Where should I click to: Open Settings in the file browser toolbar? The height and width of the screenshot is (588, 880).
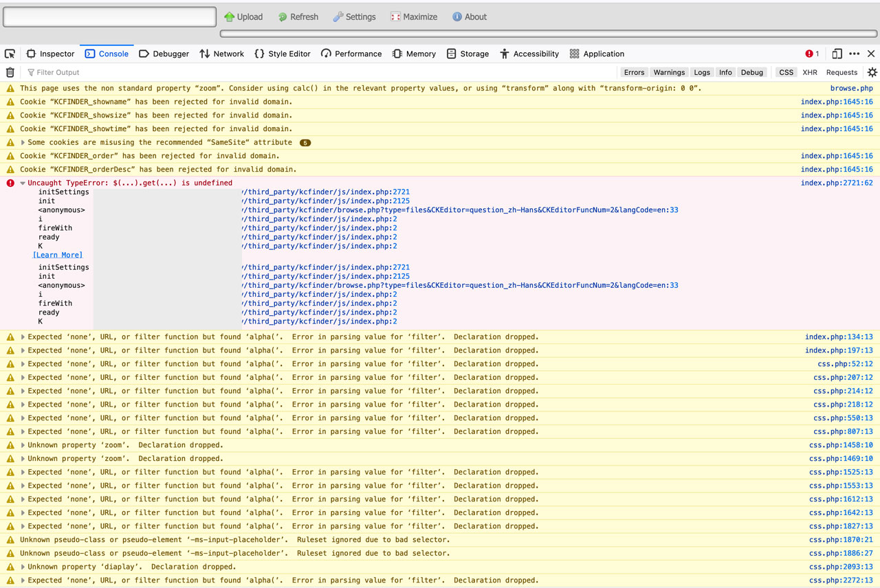[x=354, y=16]
